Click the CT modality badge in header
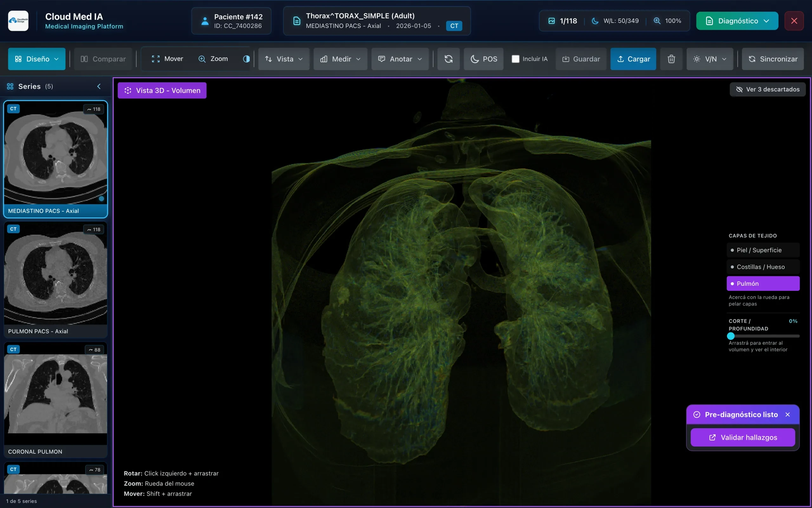Screen dimensions: 812x508 [x=454, y=26]
